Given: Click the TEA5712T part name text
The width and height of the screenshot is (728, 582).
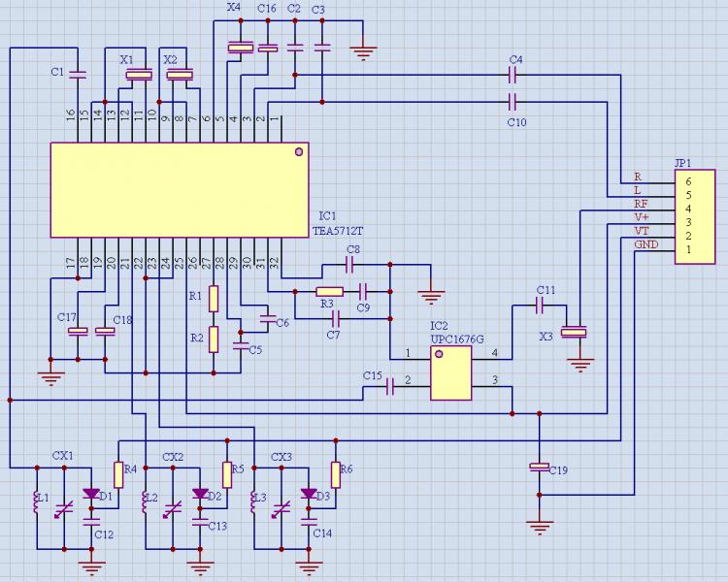Looking at the screenshot, I should coord(337,231).
